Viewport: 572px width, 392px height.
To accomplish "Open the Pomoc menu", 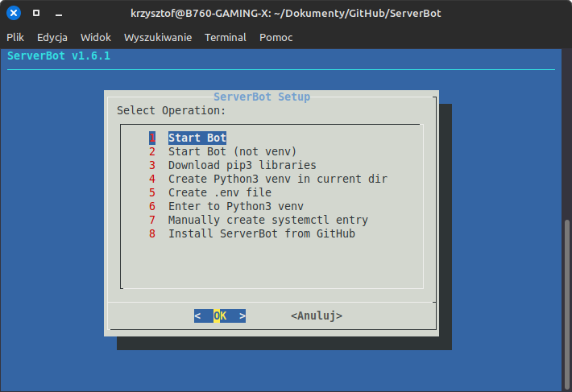I will [x=276, y=38].
